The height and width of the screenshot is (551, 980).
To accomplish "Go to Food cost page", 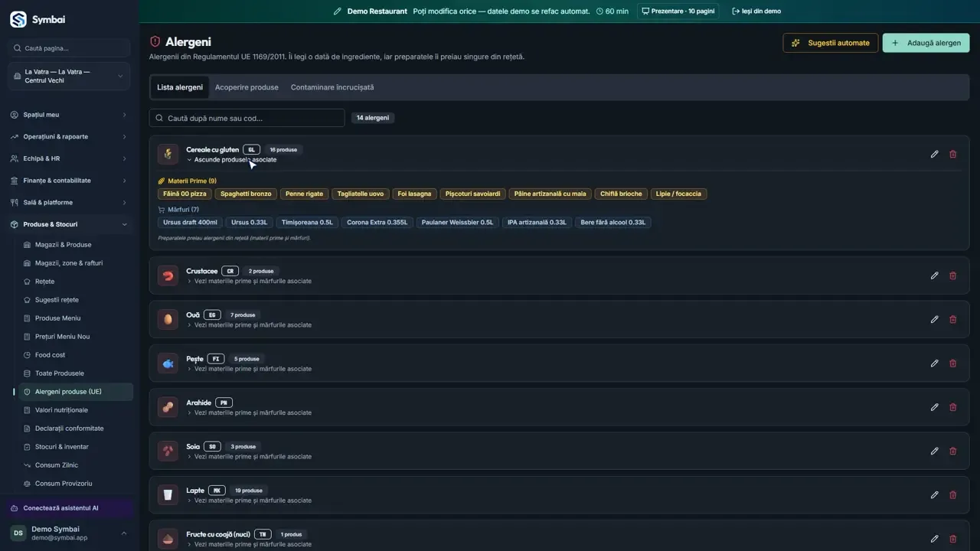I will pyautogui.click(x=50, y=355).
